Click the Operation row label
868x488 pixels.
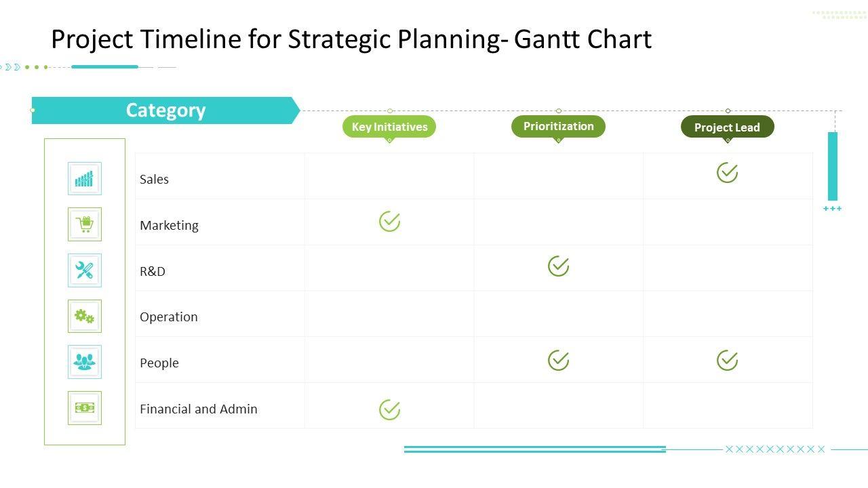point(169,317)
